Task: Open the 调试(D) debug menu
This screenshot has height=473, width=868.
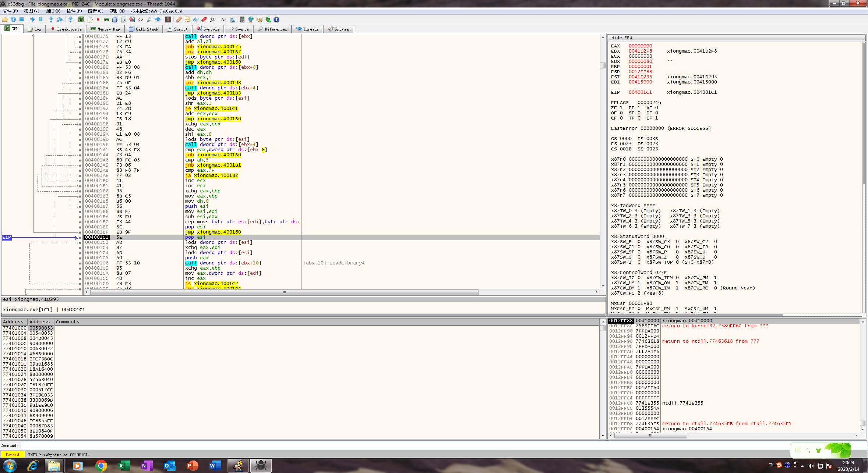Action: [53, 11]
